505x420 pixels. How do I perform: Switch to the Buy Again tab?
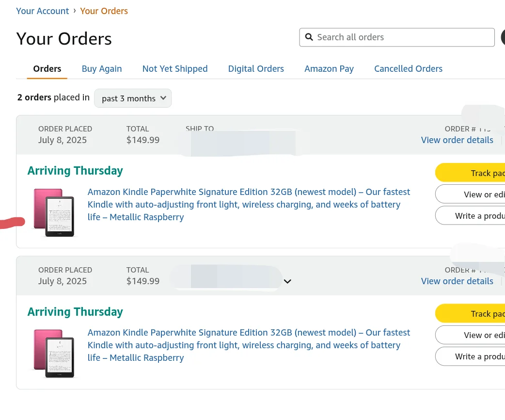click(102, 69)
